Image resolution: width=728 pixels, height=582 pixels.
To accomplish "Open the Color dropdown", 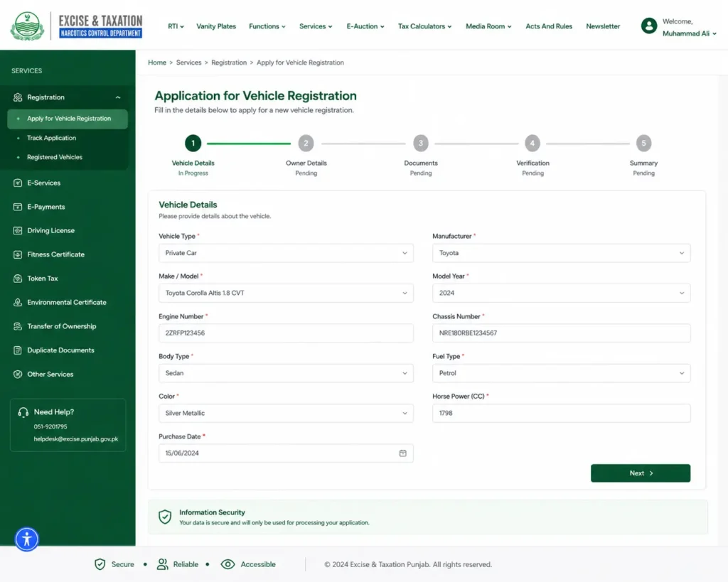I will point(286,413).
